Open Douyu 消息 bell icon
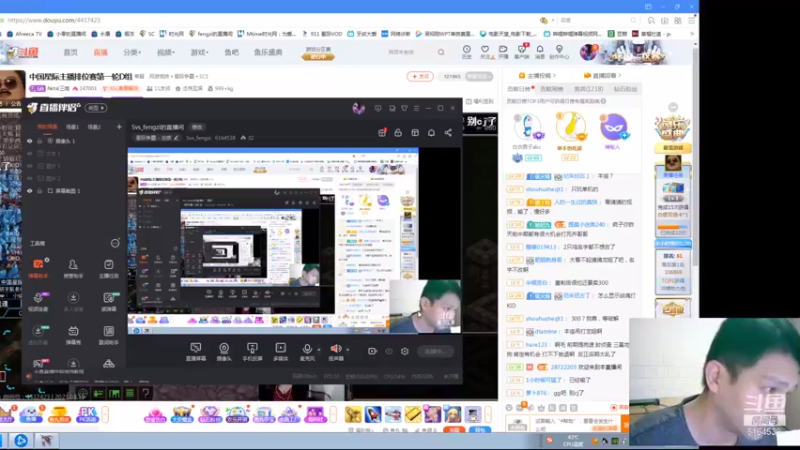 point(540,52)
